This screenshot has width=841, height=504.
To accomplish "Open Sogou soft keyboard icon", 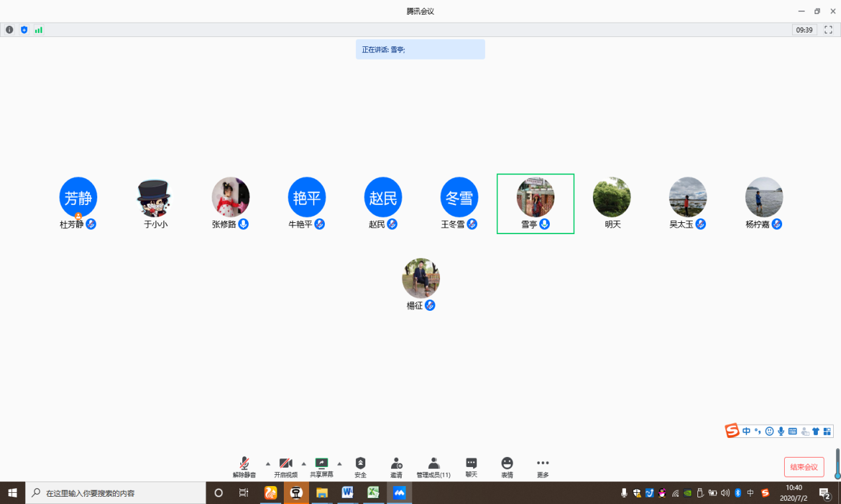I will [x=793, y=431].
